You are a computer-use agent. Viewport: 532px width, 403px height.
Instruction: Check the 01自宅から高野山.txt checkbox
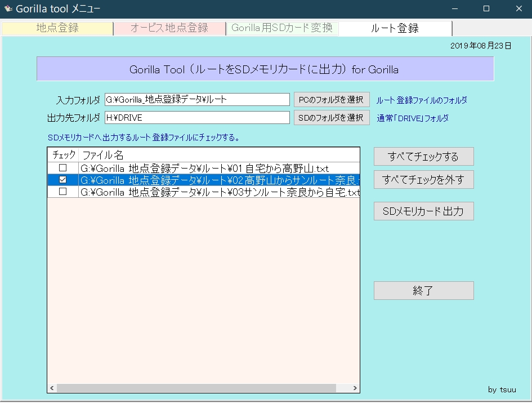click(x=63, y=168)
